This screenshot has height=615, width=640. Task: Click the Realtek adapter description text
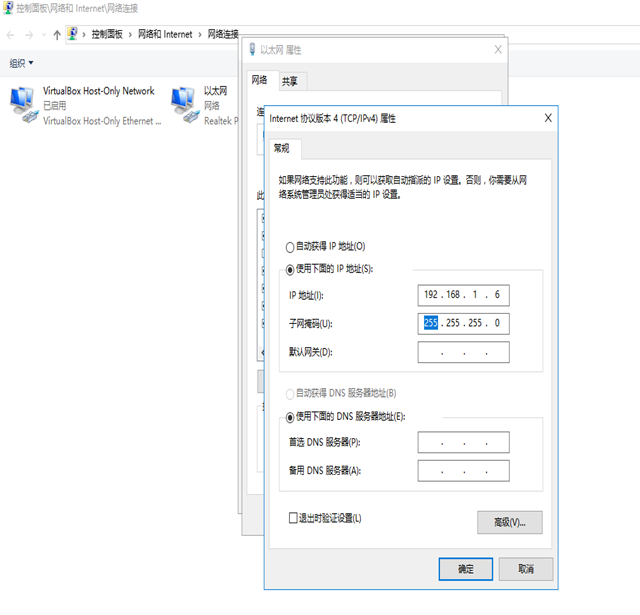221,121
